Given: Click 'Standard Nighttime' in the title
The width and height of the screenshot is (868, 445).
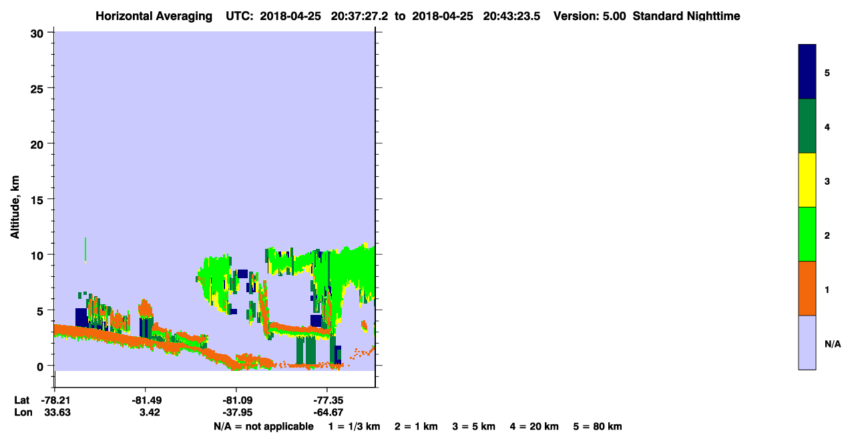Looking at the screenshot, I should coord(686,16).
